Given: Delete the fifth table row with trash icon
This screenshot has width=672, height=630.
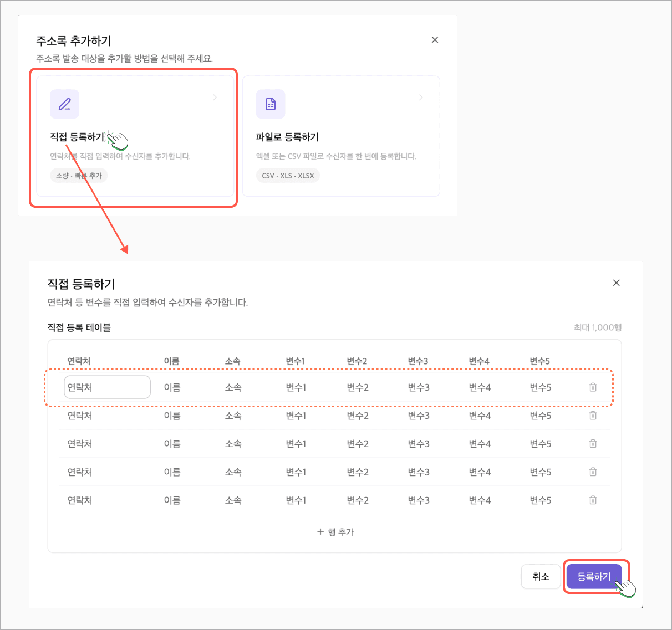Looking at the screenshot, I should click(x=593, y=500).
